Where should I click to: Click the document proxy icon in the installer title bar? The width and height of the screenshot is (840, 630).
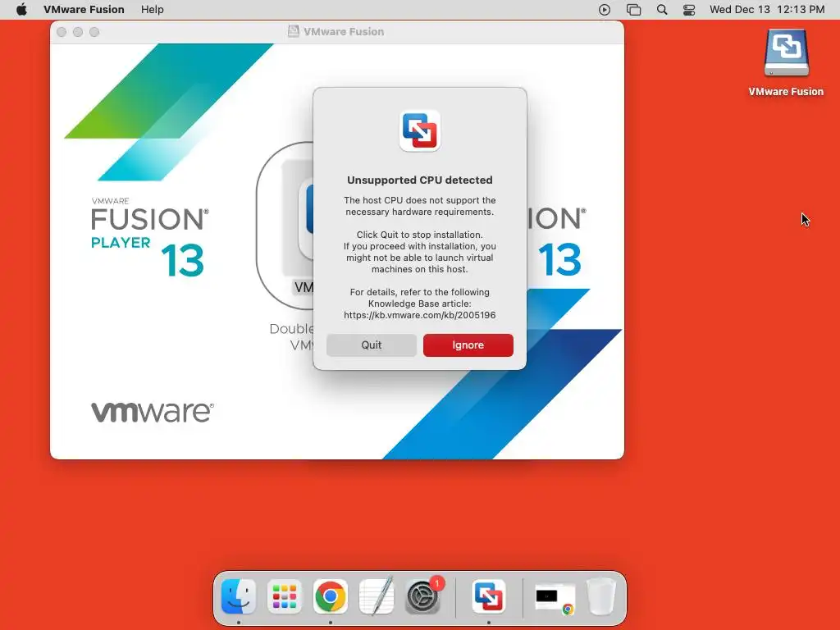[293, 32]
